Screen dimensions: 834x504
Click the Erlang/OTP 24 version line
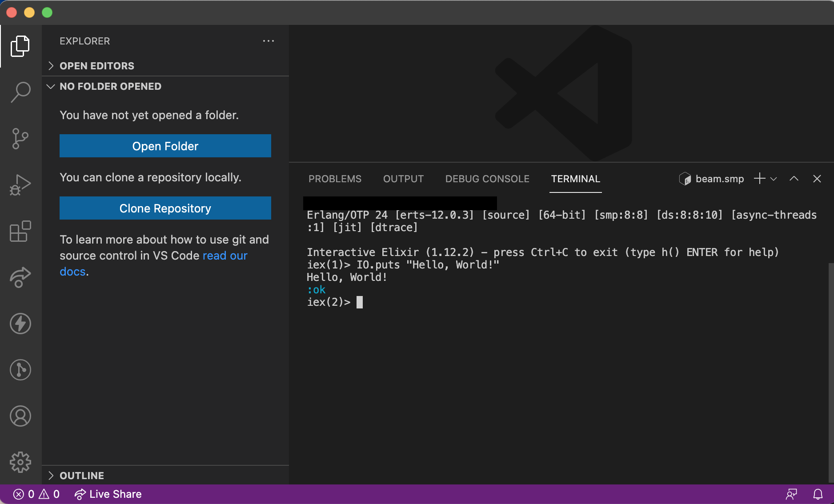[562, 221]
